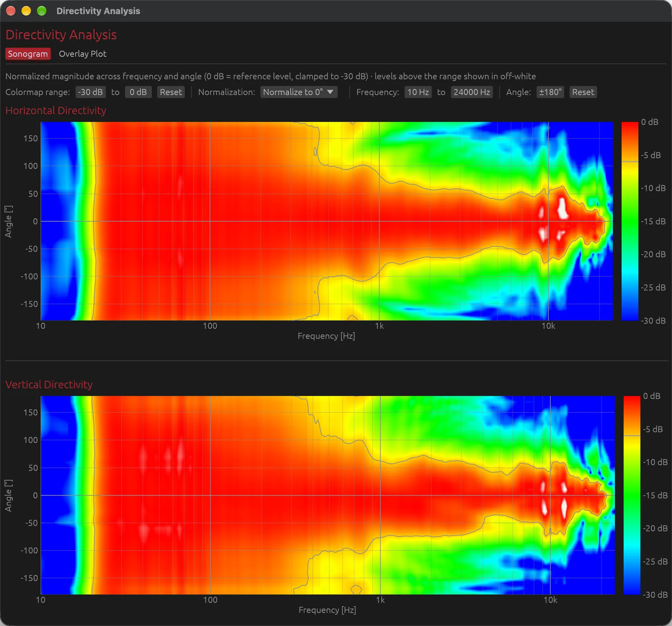This screenshot has height=626, width=672.
Task: Click the Vertical Directivity color scale bar
Action: click(632, 495)
